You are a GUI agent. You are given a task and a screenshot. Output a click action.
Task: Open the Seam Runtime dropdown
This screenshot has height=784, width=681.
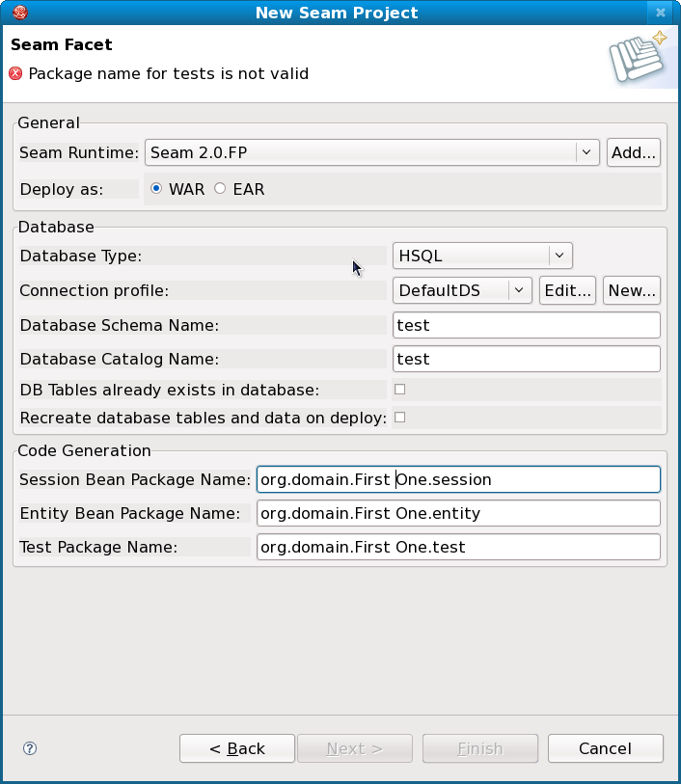tap(586, 152)
